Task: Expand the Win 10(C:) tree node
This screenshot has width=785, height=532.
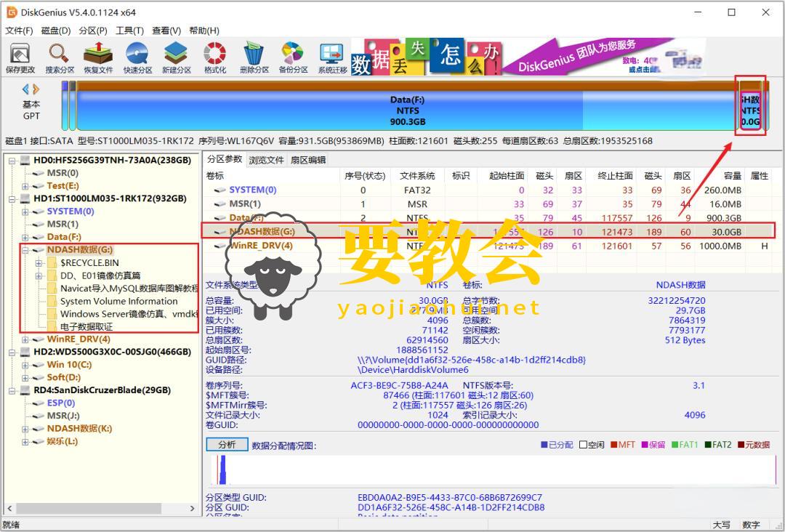Action: tap(25, 365)
